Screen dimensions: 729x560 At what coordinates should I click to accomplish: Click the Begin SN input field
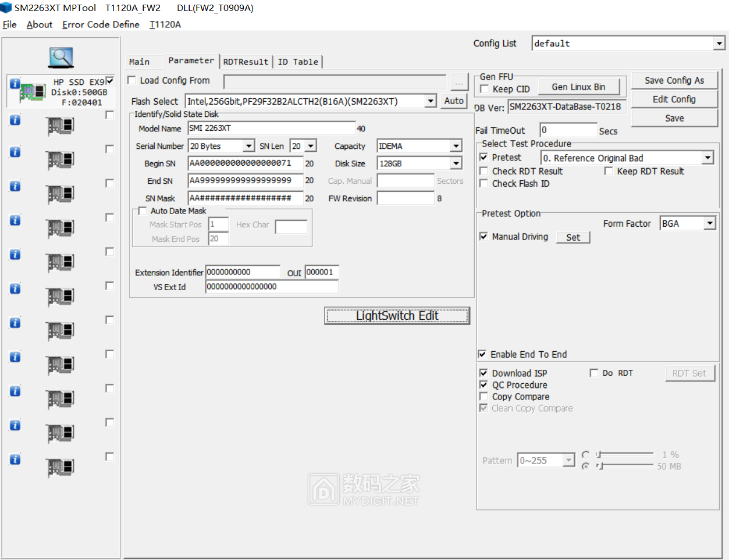(x=245, y=163)
